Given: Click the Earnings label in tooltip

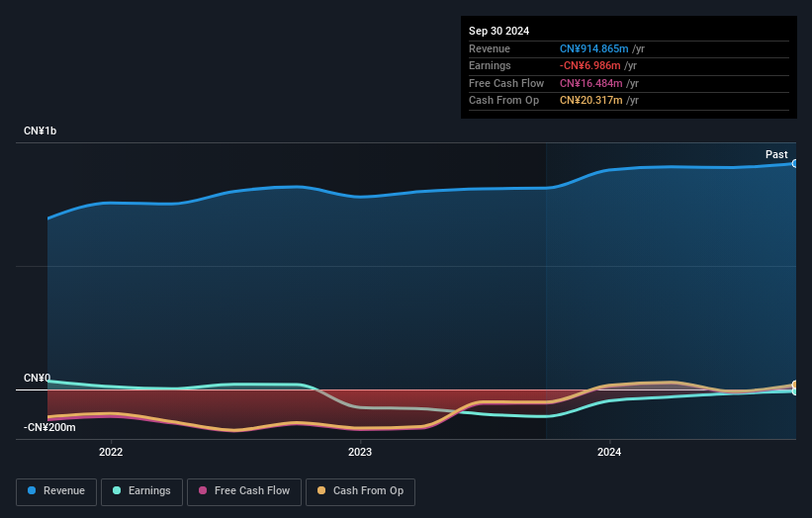Looking at the screenshot, I should (490, 65).
